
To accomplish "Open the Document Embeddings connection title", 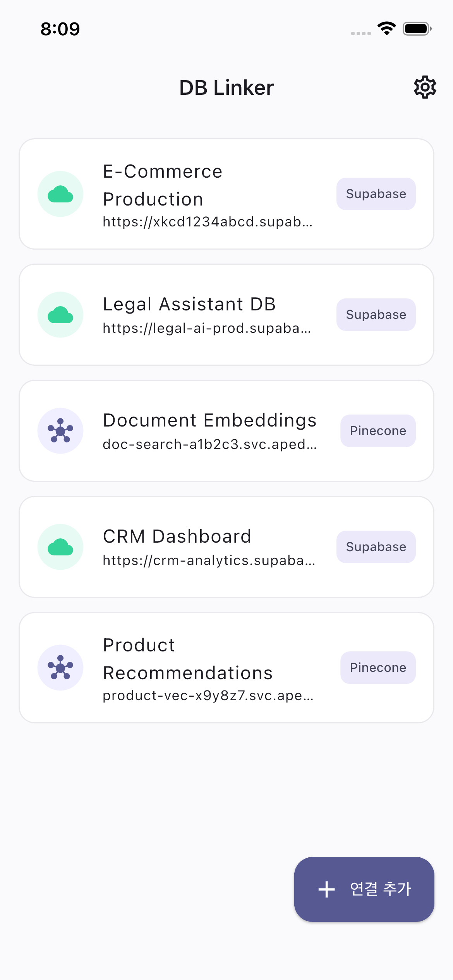I will [209, 420].
